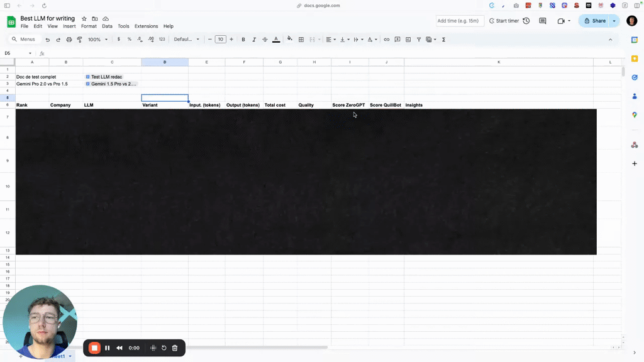This screenshot has height=362, width=644.
Task: Open vertical align dropdown
Action: pyautogui.click(x=345, y=40)
